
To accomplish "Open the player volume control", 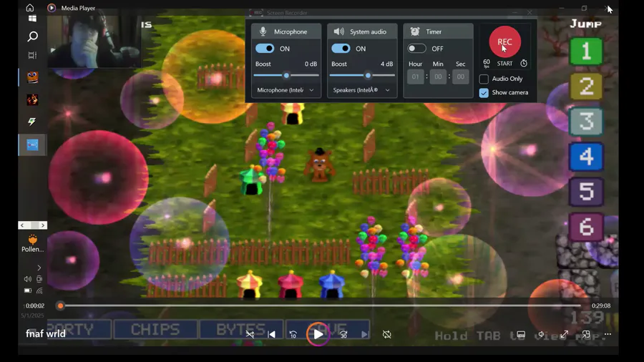I will 542,335.
